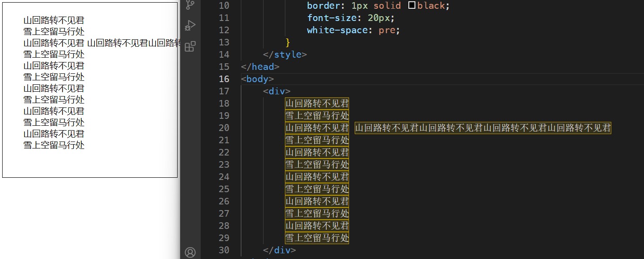
Task: Click line number 30 in the gutter
Action: (224, 250)
